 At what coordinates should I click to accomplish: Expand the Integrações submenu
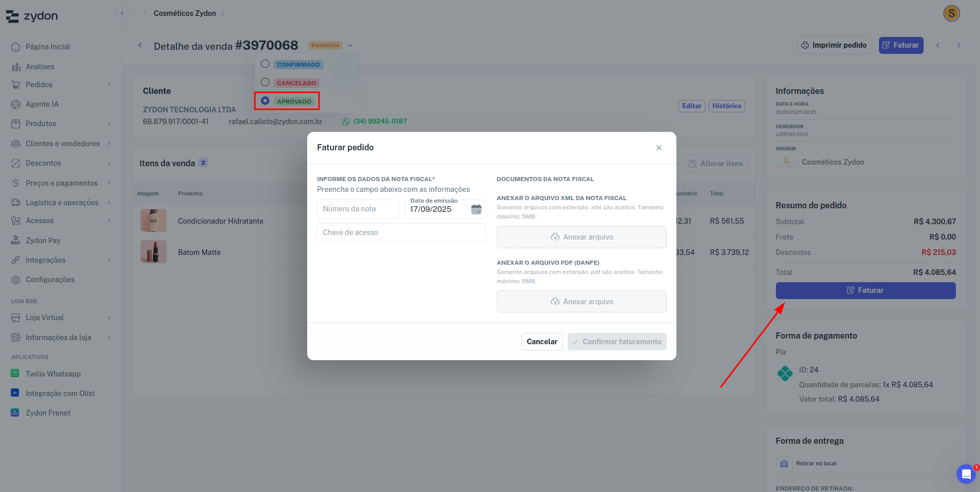point(109,260)
